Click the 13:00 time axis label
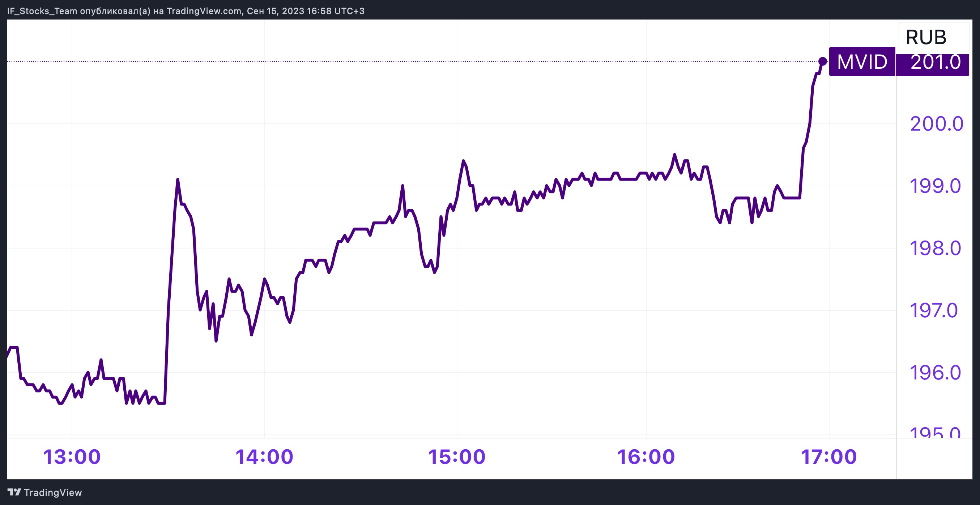This screenshot has height=505, width=980. [x=72, y=457]
